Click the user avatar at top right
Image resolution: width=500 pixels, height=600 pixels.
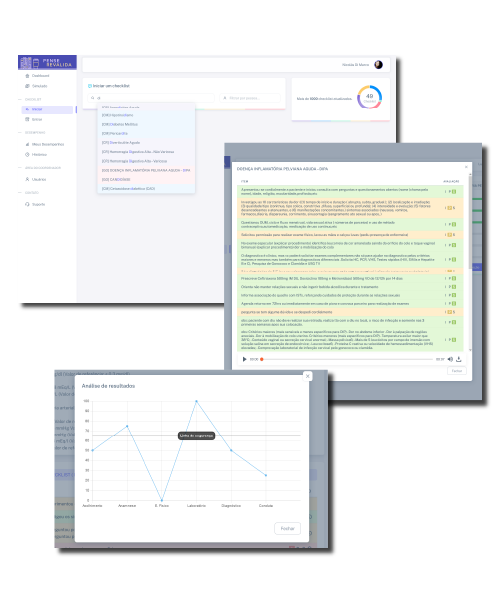click(x=378, y=65)
